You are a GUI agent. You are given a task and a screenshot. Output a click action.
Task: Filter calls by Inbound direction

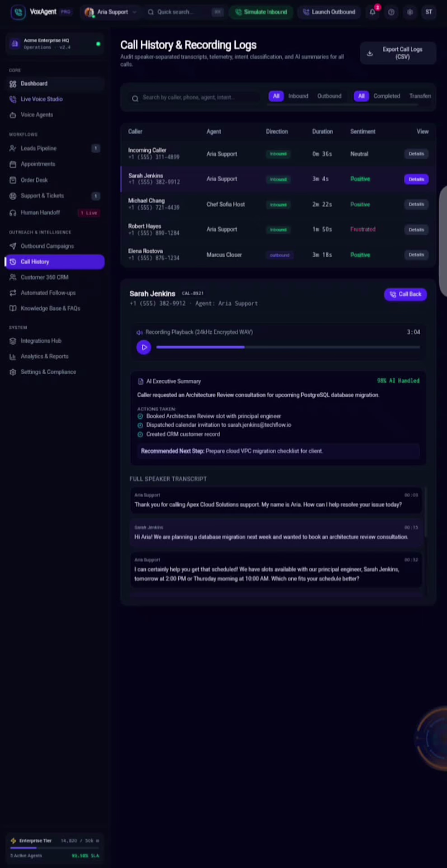click(298, 96)
